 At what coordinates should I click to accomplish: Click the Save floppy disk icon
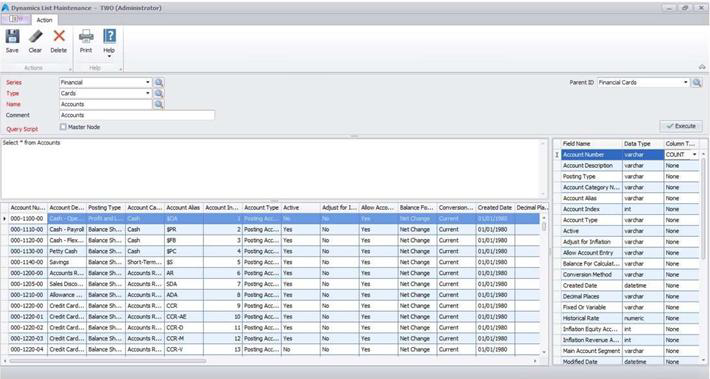click(x=12, y=37)
